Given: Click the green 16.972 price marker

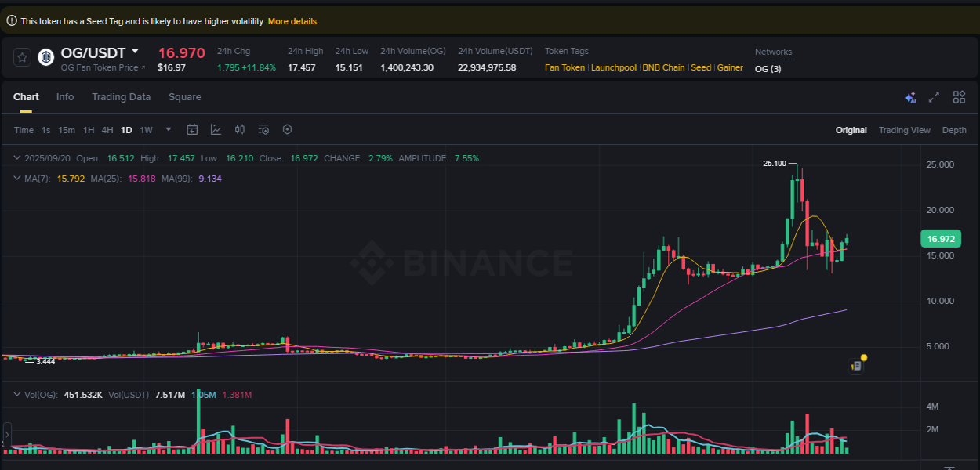Looking at the screenshot, I should point(941,238).
